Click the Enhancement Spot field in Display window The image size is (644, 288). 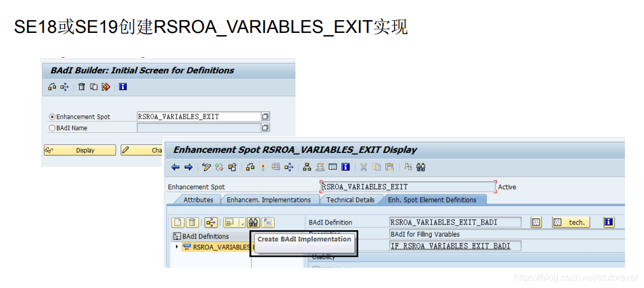tap(408, 187)
